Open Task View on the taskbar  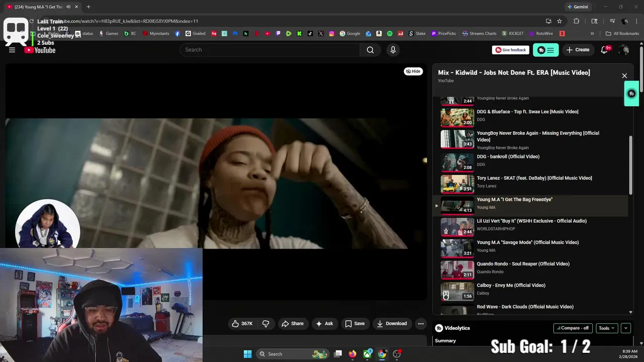[x=338, y=354]
